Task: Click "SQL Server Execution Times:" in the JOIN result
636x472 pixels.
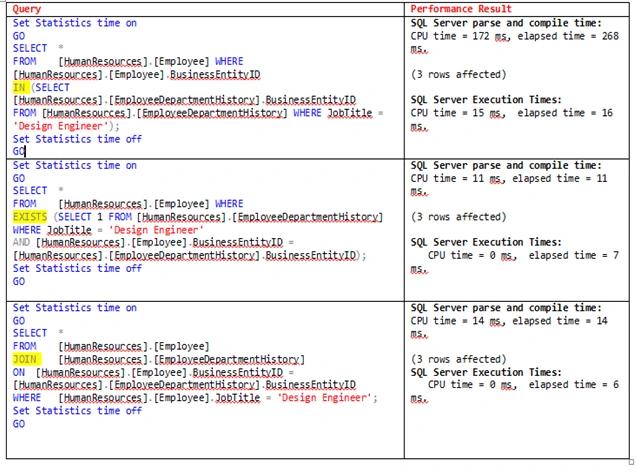Action: 486,372
